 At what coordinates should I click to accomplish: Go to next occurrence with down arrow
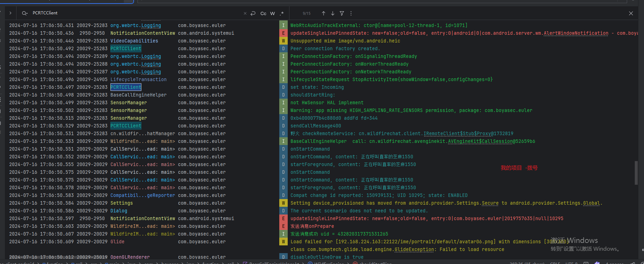pos(333,13)
